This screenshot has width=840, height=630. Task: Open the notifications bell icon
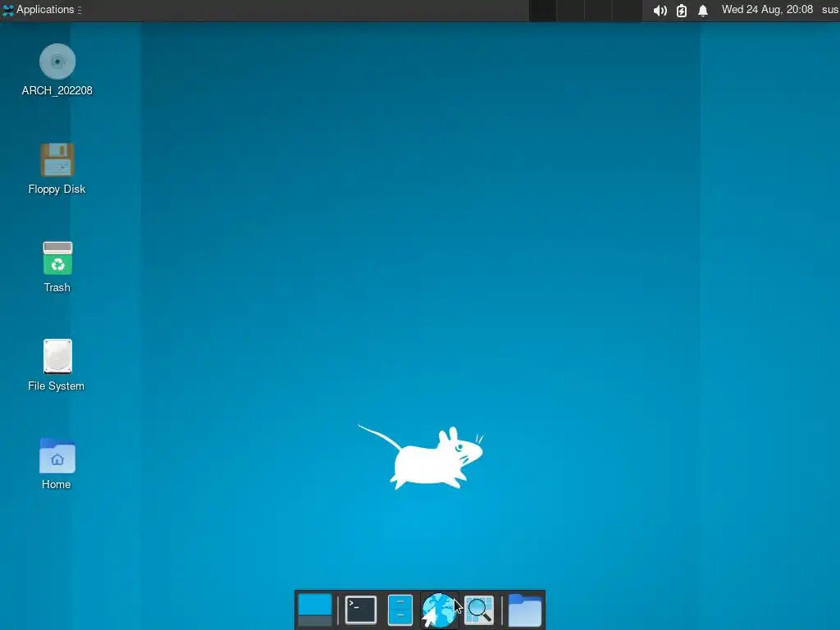(703, 10)
